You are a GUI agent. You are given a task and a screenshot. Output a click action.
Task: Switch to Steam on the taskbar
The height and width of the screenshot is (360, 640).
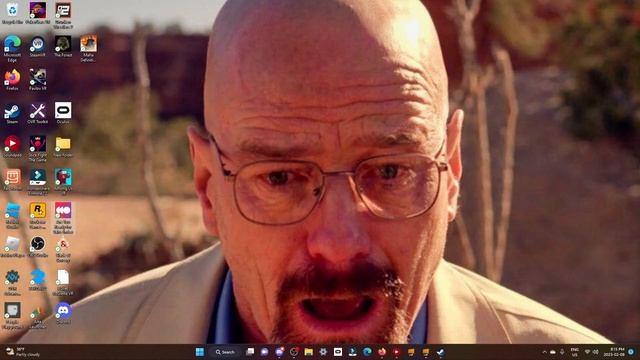tap(440, 352)
